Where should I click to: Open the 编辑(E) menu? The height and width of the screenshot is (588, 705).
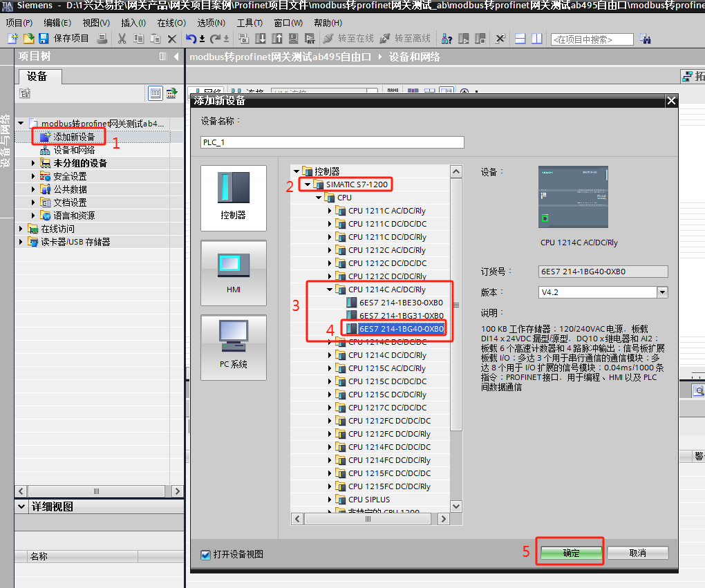[57, 23]
